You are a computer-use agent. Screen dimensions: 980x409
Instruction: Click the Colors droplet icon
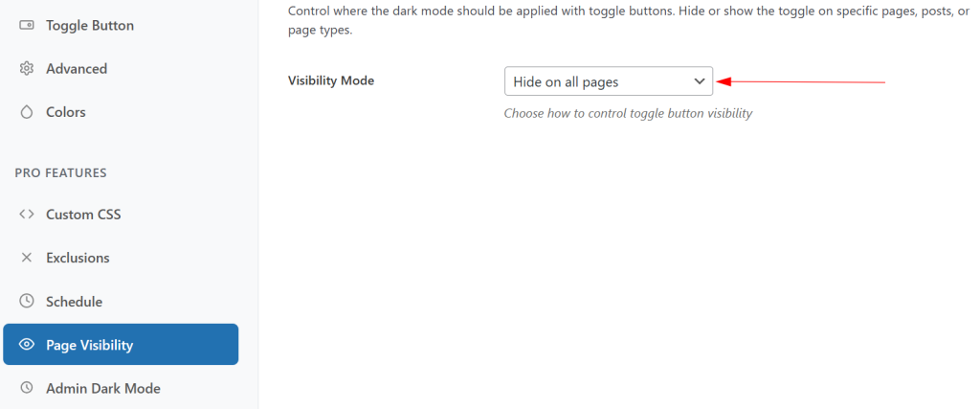27,112
